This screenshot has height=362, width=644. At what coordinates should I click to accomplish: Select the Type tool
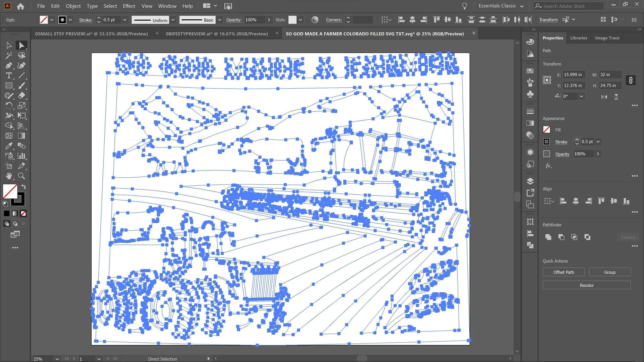(x=9, y=76)
